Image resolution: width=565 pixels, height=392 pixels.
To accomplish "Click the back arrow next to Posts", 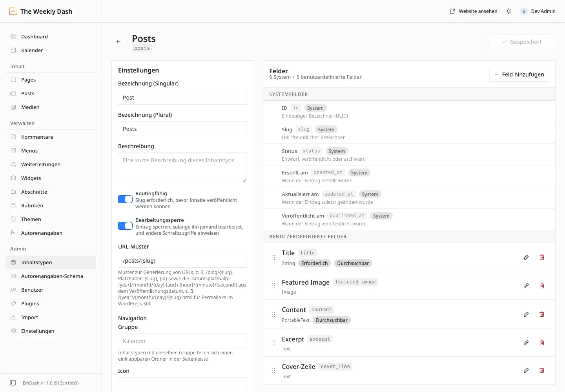I will 118,42.
